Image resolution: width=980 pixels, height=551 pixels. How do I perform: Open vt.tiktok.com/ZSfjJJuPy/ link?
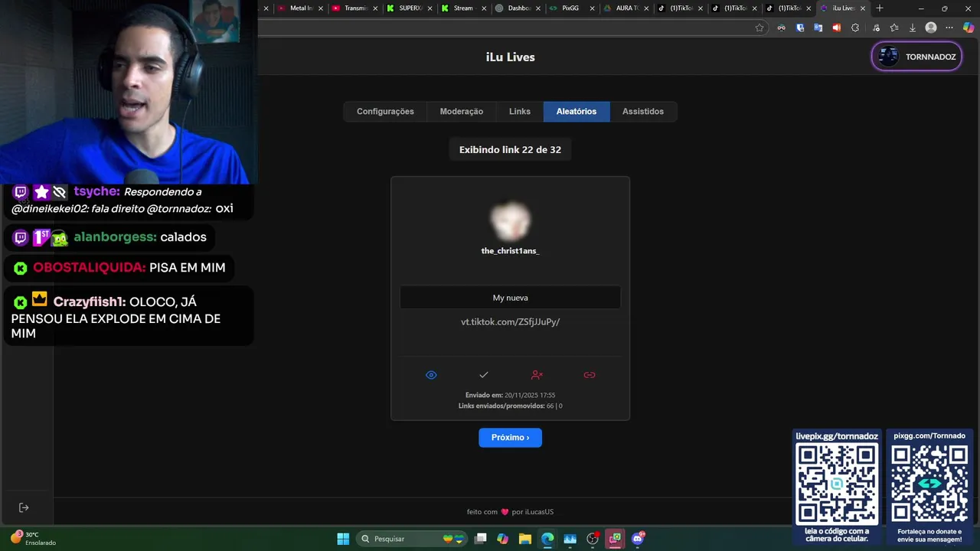tap(510, 322)
